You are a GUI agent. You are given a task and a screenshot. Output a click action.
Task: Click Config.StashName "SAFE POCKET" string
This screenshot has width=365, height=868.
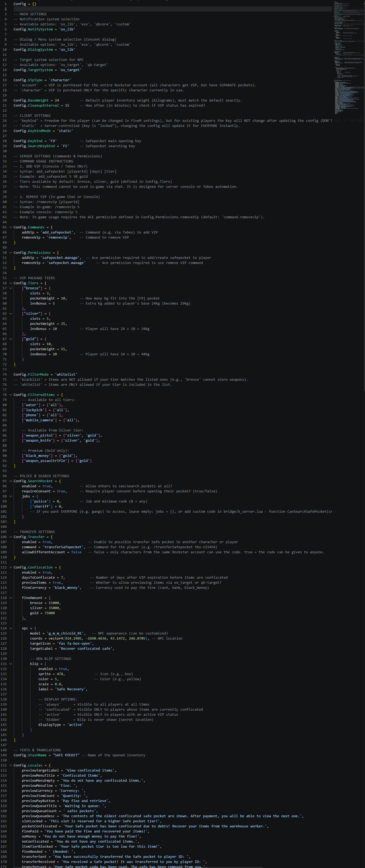[x=66, y=755]
